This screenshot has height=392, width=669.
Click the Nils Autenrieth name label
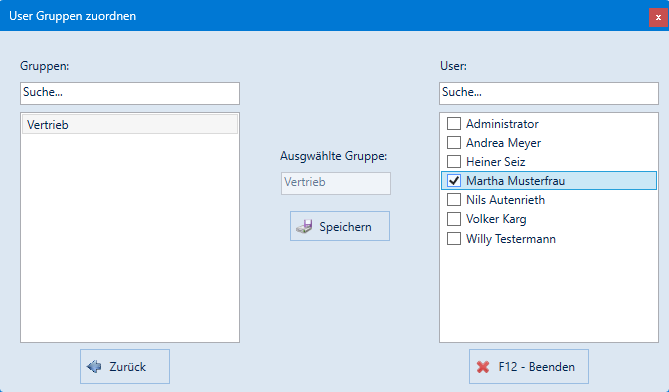pyautogui.click(x=505, y=200)
